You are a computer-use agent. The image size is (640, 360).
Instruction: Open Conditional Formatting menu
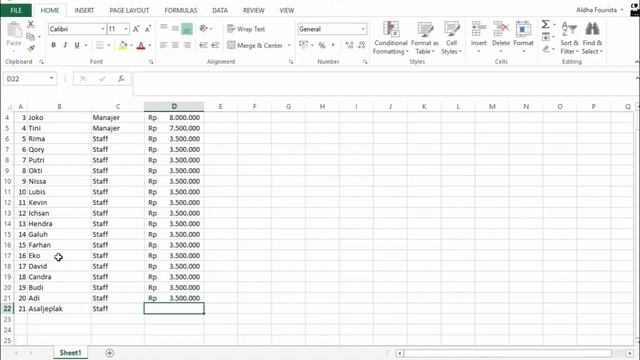point(391,38)
